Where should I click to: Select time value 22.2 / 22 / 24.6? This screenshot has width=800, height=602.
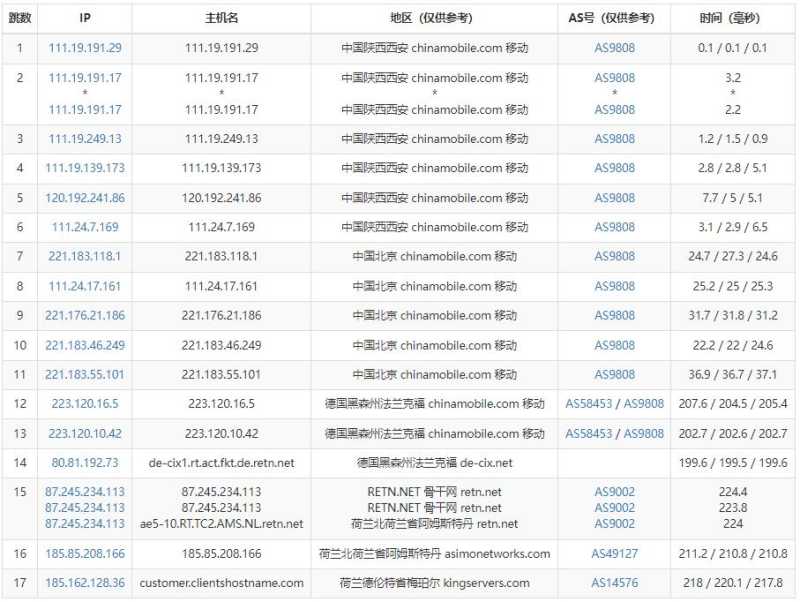[x=733, y=345]
